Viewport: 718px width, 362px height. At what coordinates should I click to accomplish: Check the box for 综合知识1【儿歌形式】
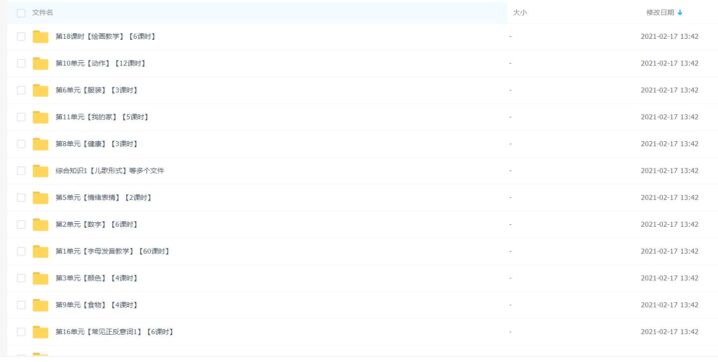[x=21, y=171]
